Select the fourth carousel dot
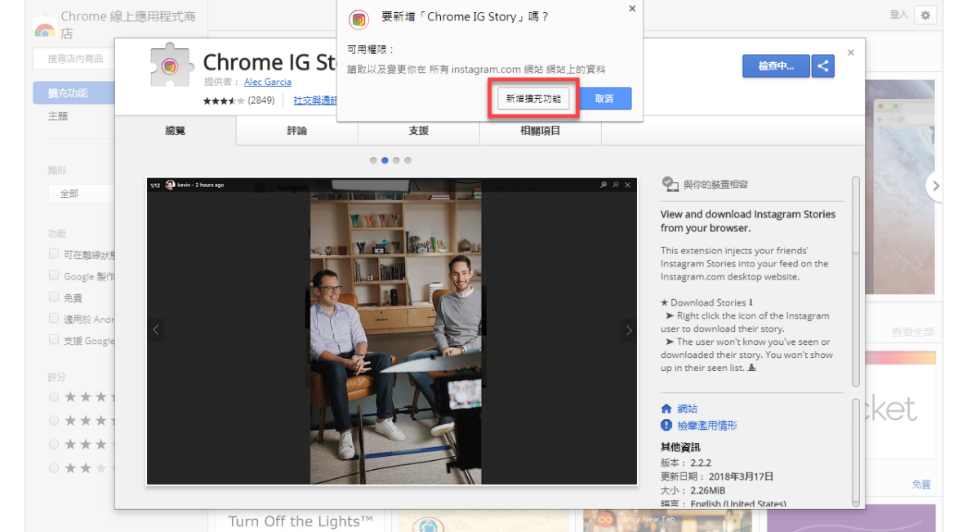Viewport: 980px width, 532px height. pos(408,160)
